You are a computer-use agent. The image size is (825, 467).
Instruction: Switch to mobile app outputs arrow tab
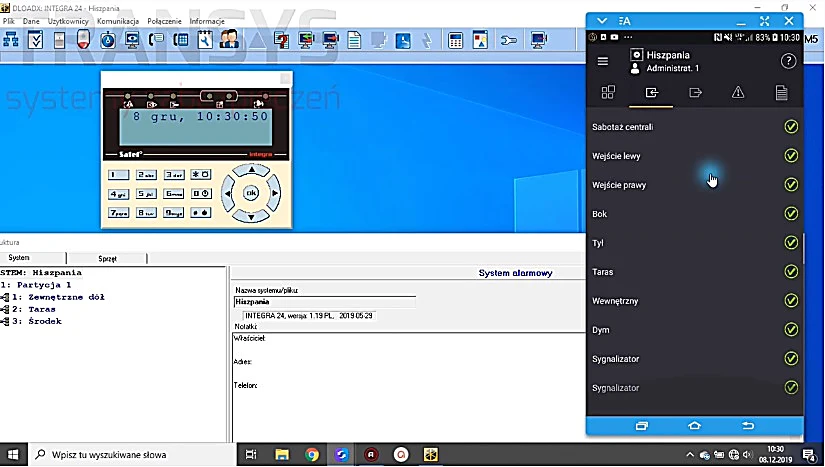pos(695,93)
